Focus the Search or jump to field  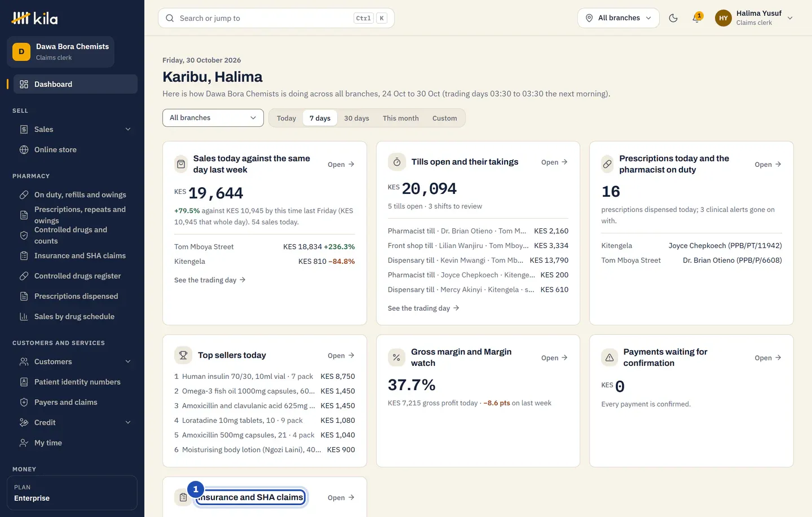(276, 18)
